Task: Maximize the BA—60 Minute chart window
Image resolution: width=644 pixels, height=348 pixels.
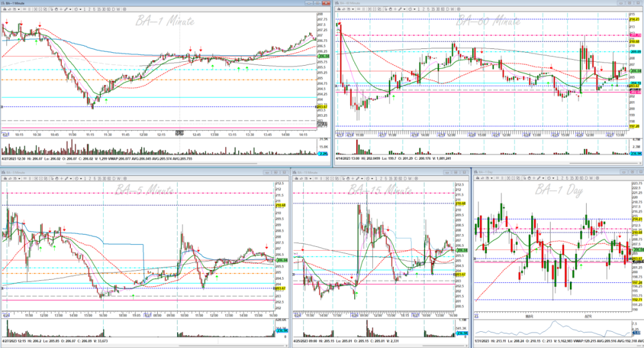Action: [x=628, y=3]
